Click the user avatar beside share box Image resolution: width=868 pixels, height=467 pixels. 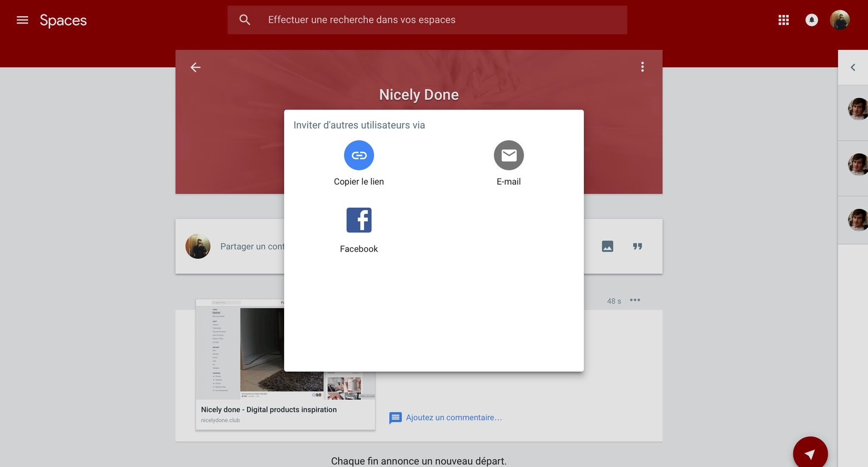coord(198,246)
